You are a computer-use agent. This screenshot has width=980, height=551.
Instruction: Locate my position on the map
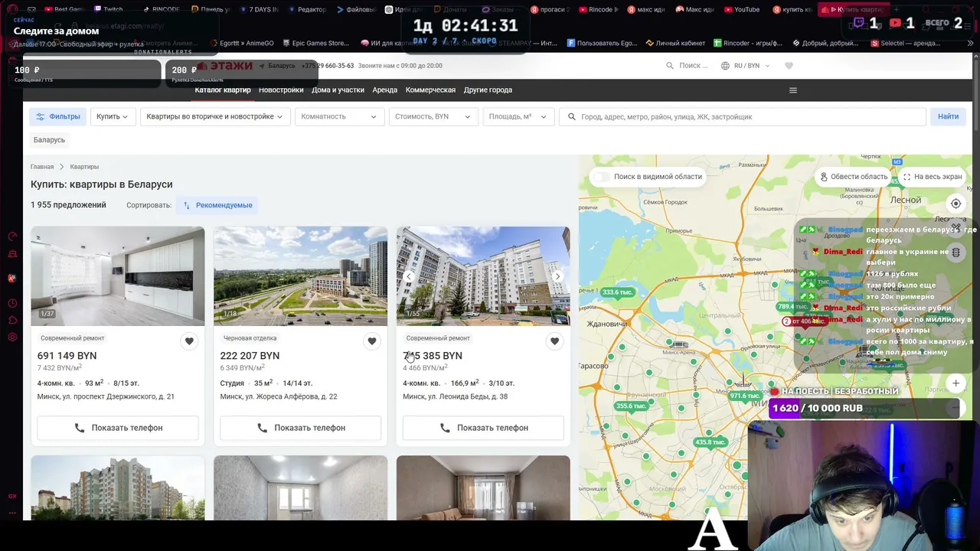[x=955, y=204]
